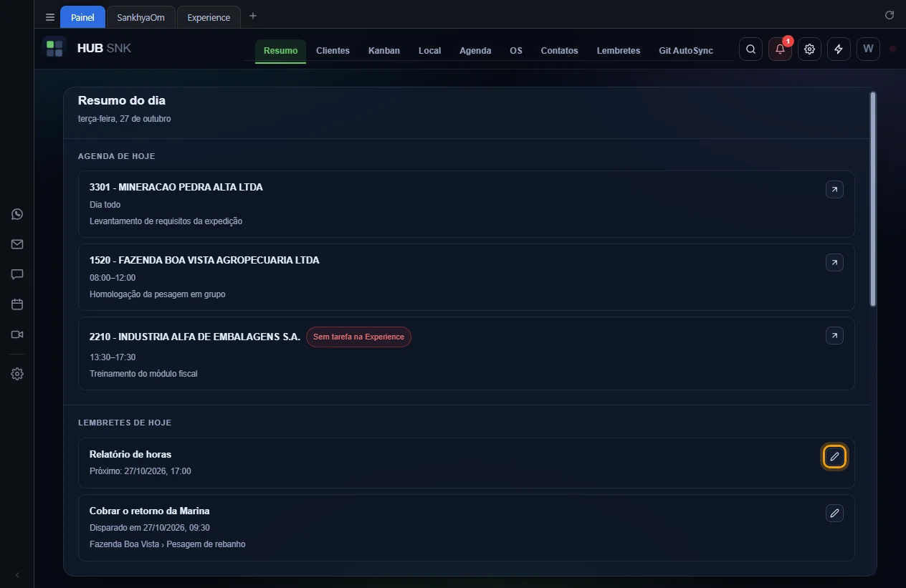Click the 3301 - MINERACAO PEDRA ALTA LTDA title
The width and height of the screenshot is (906, 588).
176,187
